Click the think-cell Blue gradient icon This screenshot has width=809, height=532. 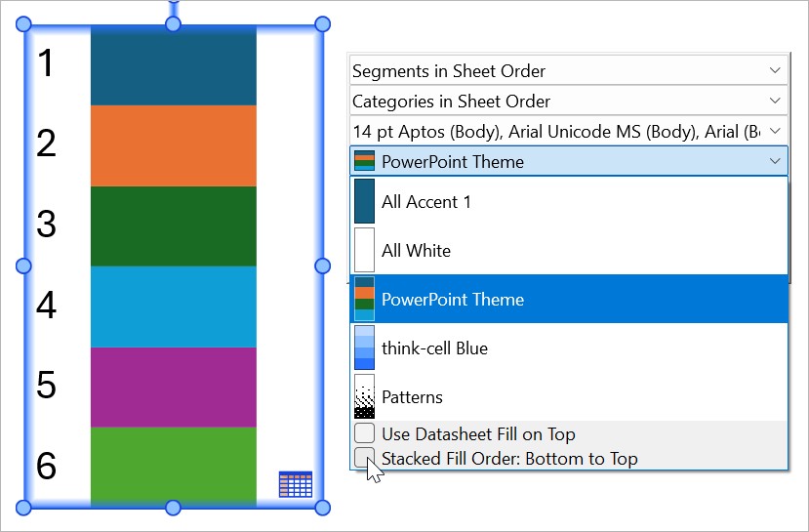click(364, 348)
